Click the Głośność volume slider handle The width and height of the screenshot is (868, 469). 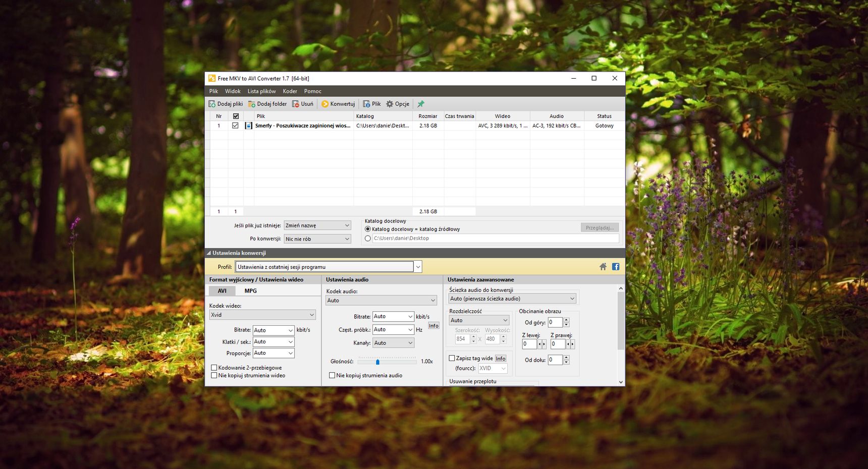(x=377, y=362)
